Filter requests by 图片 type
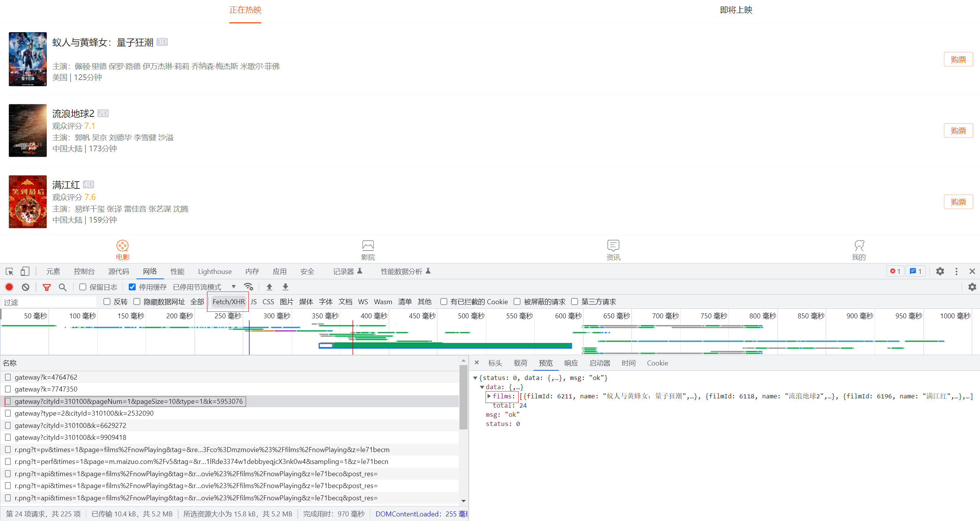The width and height of the screenshot is (980, 521). tap(286, 301)
